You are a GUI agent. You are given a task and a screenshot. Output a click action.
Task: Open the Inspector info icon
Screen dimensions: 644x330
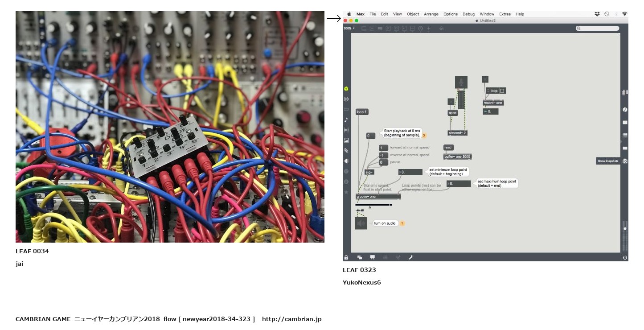(625, 110)
